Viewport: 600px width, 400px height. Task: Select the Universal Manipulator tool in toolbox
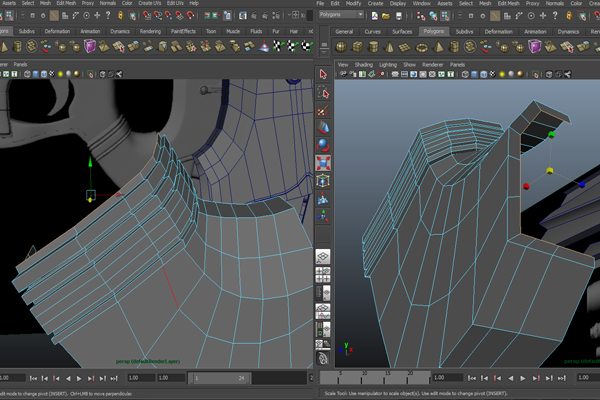(323, 181)
